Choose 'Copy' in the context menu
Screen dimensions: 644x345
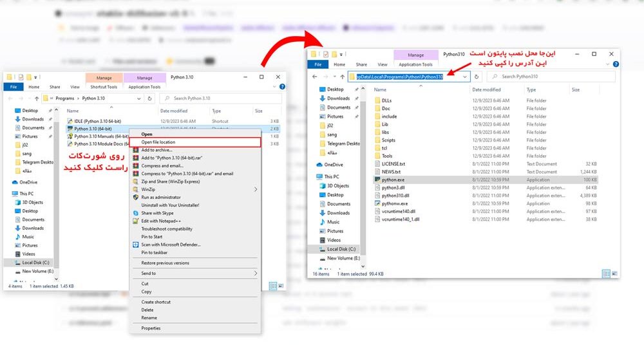pos(146,292)
